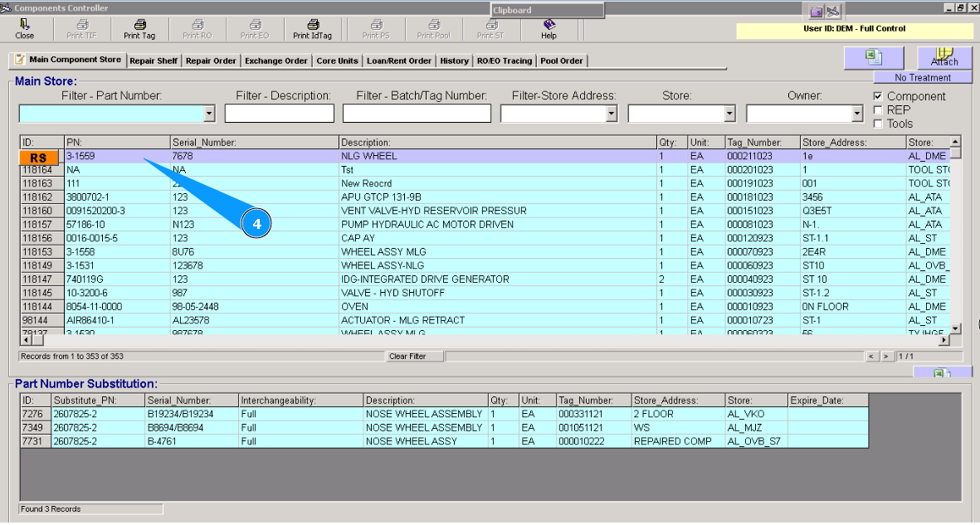This screenshot has height=525, width=980.
Task: Open the Filter - Part Number dropdown
Action: pyautogui.click(x=209, y=114)
